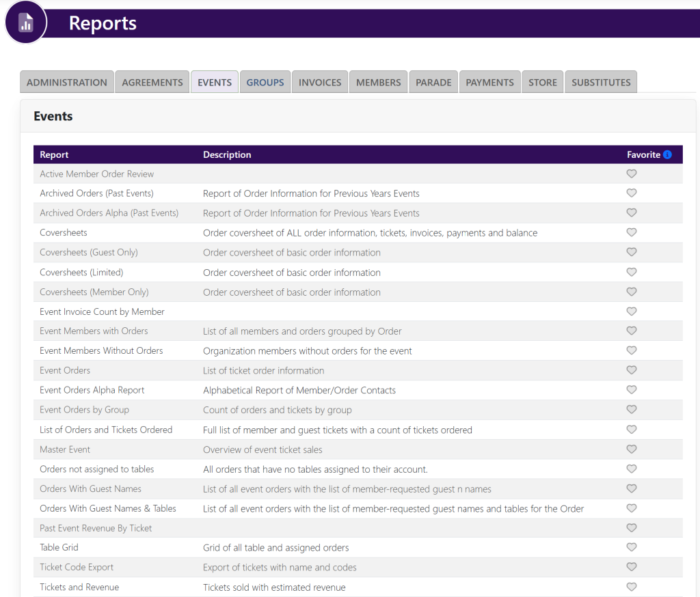Open the Substitutes tab
Viewport: 700px width, 597px height.
pyautogui.click(x=601, y=82)
